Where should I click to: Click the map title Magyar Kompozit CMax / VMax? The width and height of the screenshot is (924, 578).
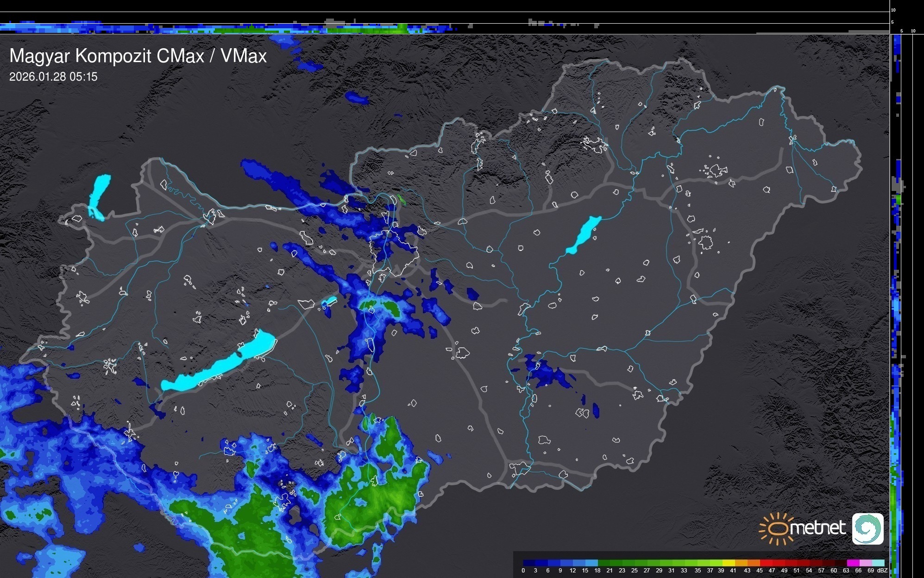pyautogui.click(x=138, y=56)
